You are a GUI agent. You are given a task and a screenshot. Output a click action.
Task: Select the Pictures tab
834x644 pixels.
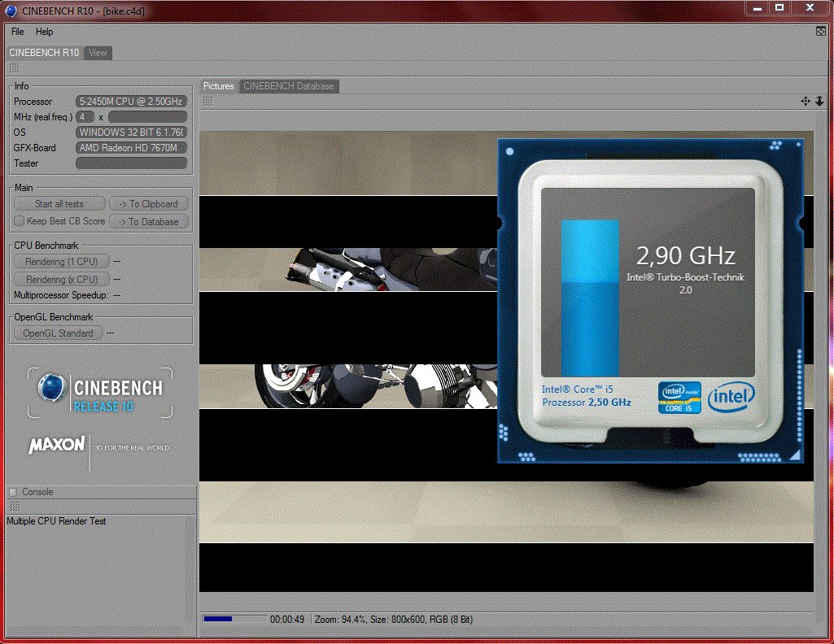coord(219,86)
